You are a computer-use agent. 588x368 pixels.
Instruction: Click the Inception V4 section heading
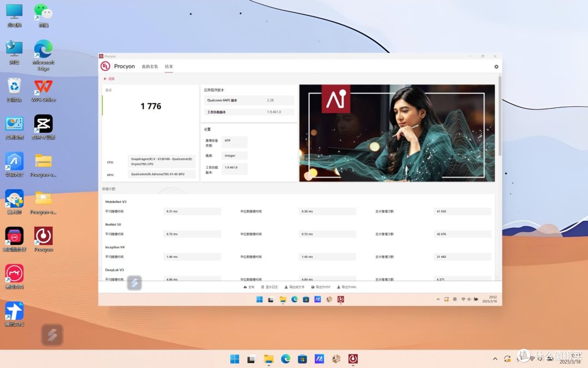click(x=115, y=247)
